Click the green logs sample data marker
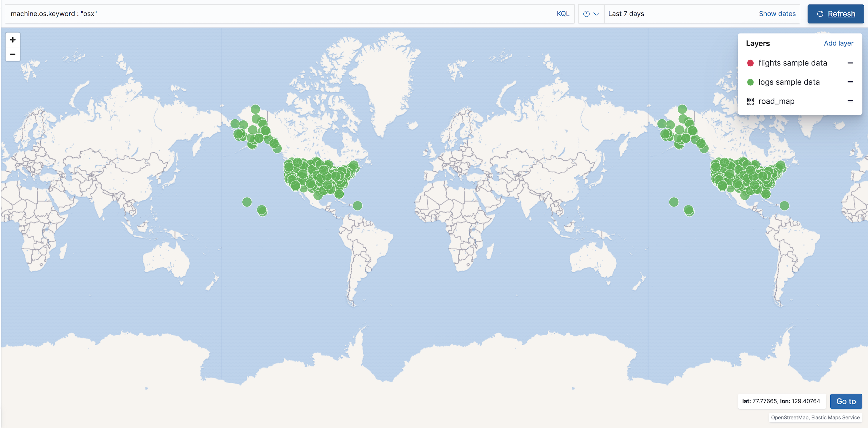The height and width of the screenshot is (428, 868). (x=750, y=82)
